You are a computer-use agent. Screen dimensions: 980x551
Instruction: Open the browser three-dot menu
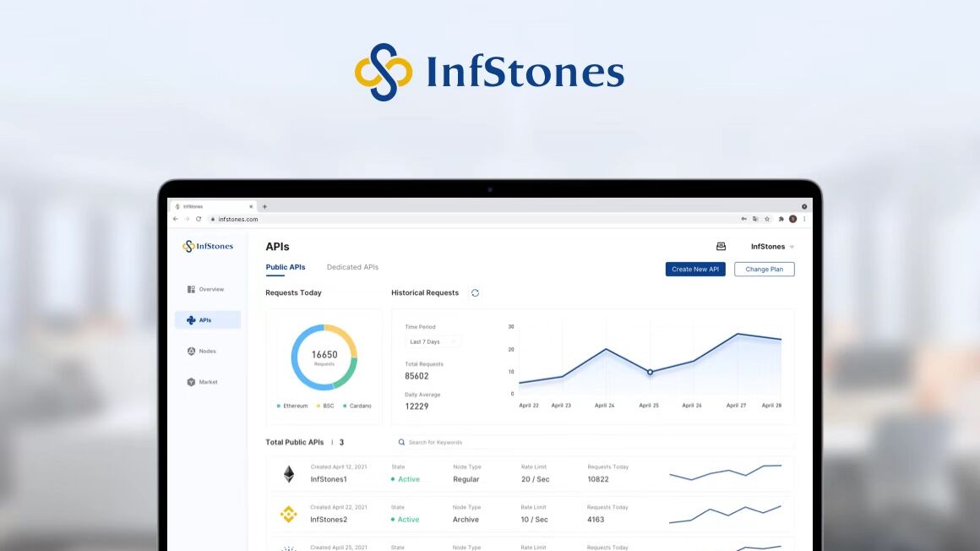(804, 219)
